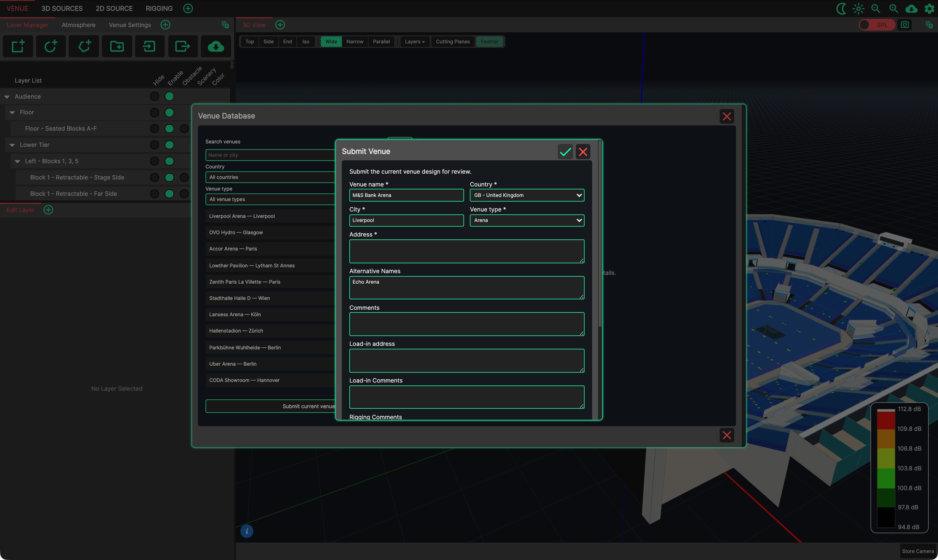938x560 pixels.
Task: Collapse the Lower Tier group
Action: tap(12, 145)
